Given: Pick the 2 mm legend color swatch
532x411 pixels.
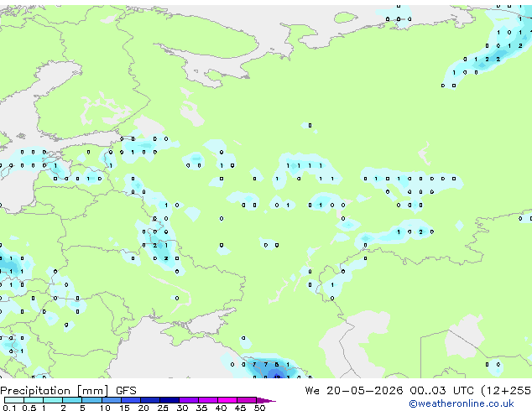Looking at the screenshot, I should [x=72, y=400].
